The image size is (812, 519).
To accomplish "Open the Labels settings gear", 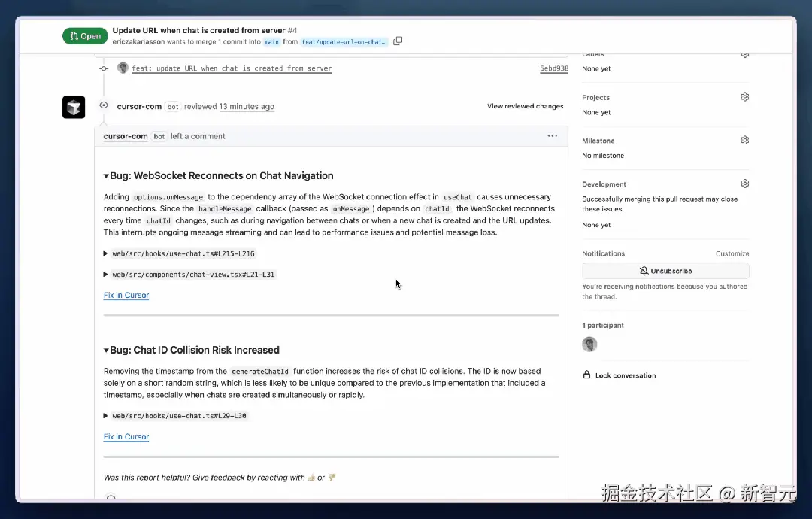I will coord(744,54).
